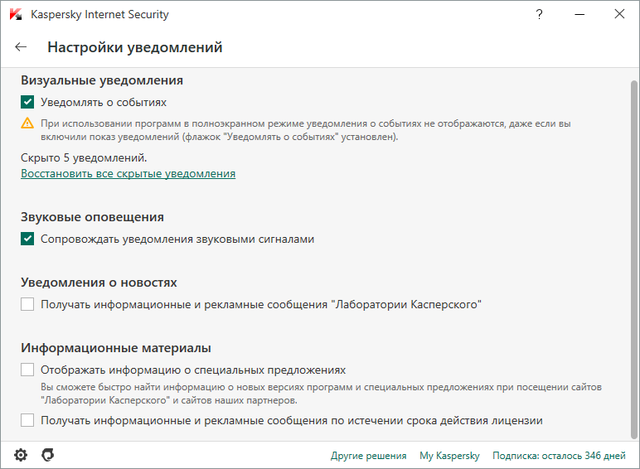Click 'Скрыто 5 уведомлений.' text
The width and height of the screenshot is (640, 469).
pos(84,158)
